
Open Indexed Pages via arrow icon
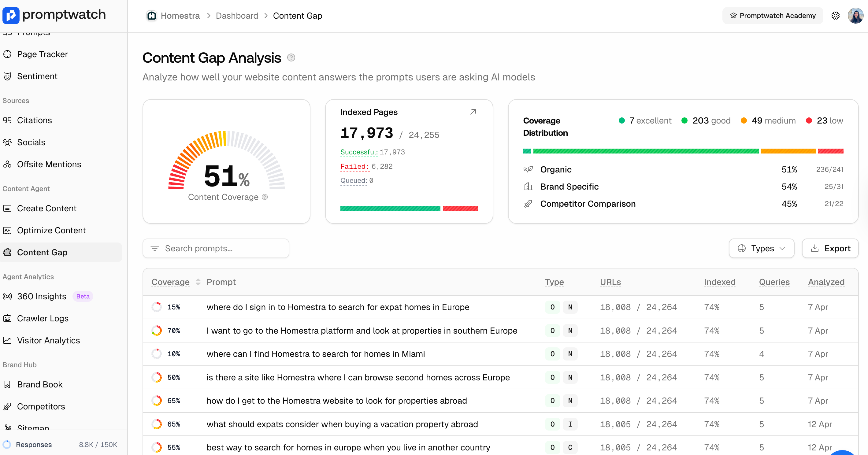tap(473, 112)
